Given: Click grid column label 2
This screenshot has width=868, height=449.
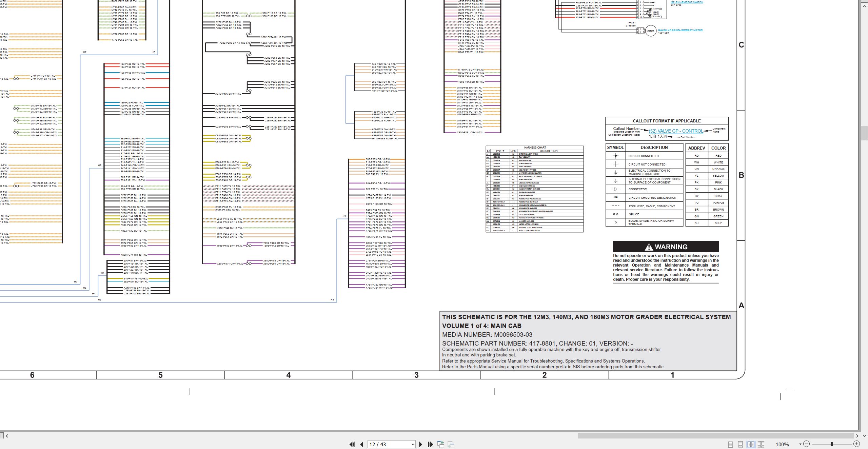Looking at the screenshot, I should 545,375.
